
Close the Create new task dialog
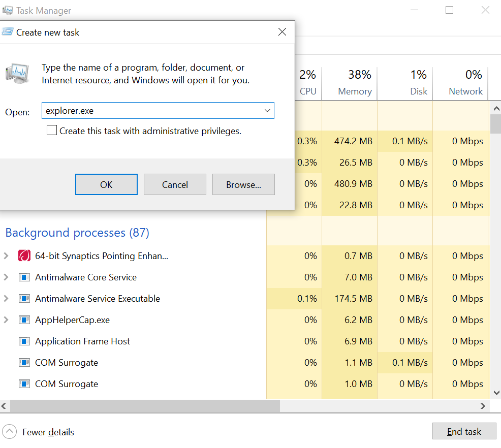tap(282, 32)
